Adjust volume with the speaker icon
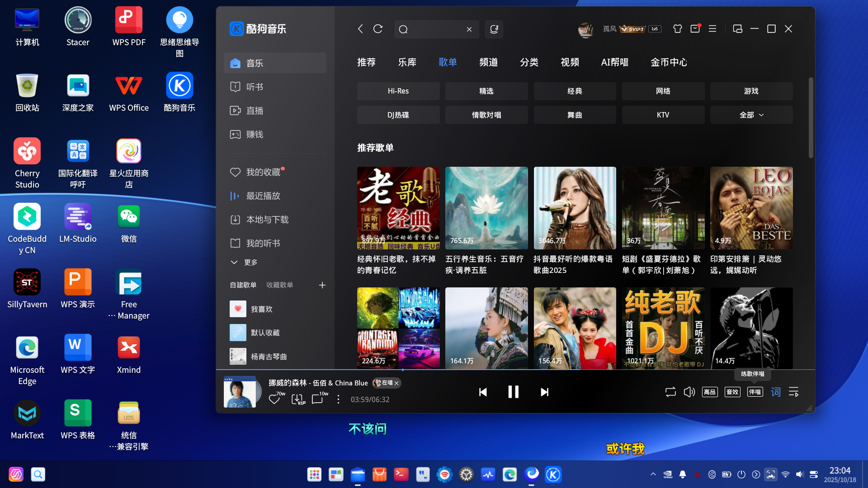868x488 pixels. (689, 392)
